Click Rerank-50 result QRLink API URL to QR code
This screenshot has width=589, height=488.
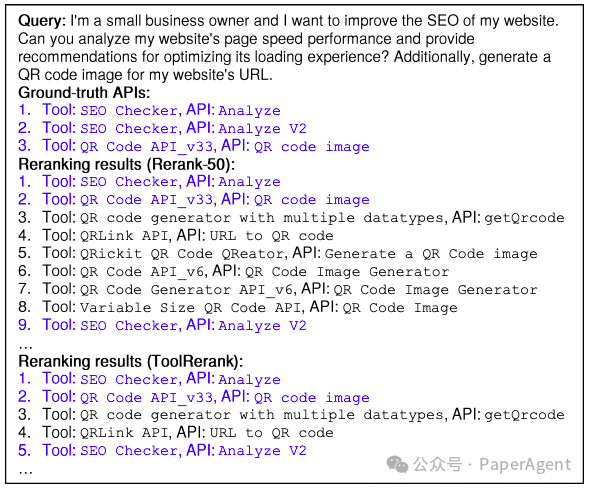pos(176,235)
